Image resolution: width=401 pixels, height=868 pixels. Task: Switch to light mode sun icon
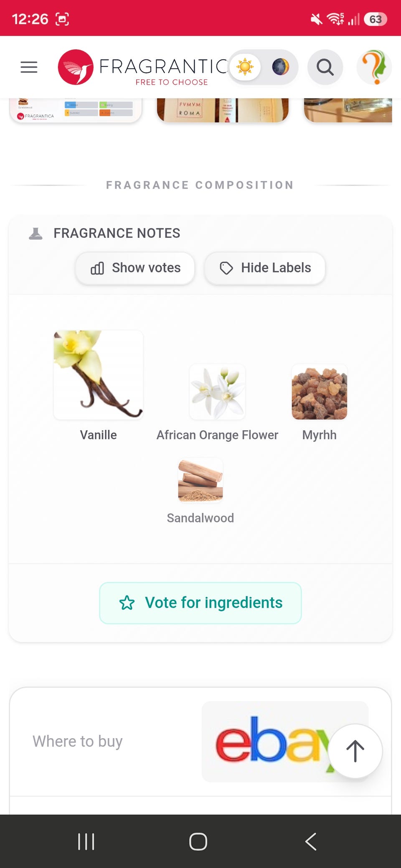click(x=245, y=67)
